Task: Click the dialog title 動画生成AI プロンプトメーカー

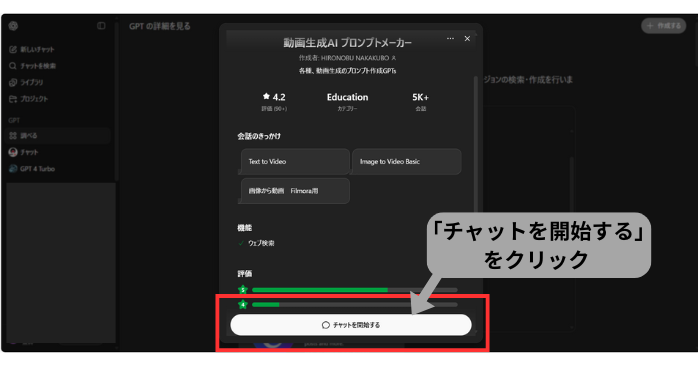Action: [347, 43]
